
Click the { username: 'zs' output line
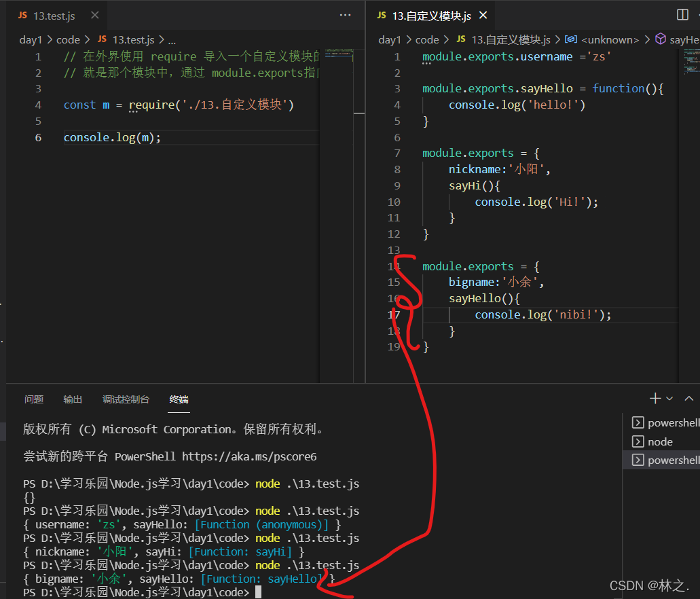182,524
